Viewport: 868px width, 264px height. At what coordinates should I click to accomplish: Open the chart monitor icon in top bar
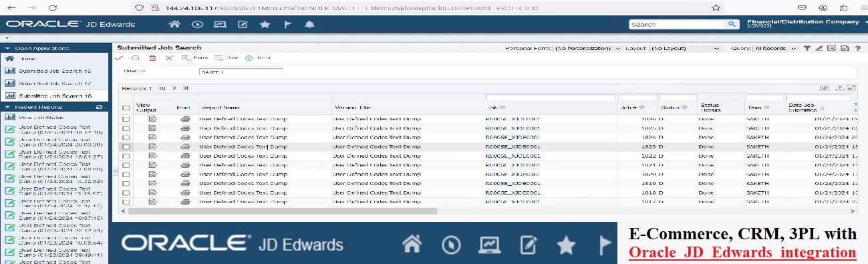click(x=220, y=24)
